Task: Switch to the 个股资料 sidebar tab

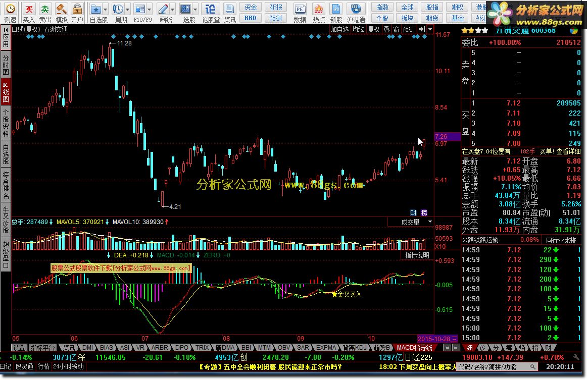Action: coord(6,123)
